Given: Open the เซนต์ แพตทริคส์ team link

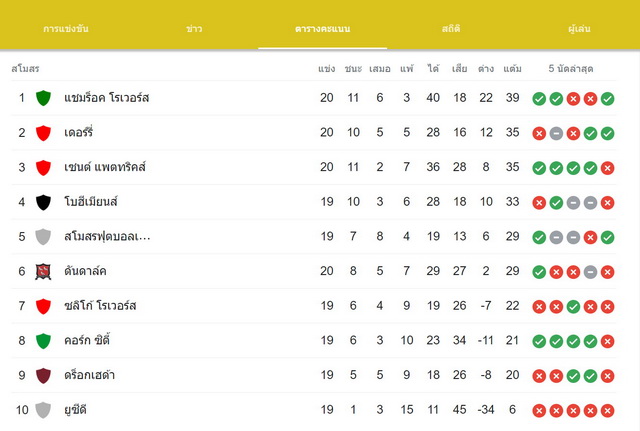Looking at the screenshot, I should tap(105, 167).
